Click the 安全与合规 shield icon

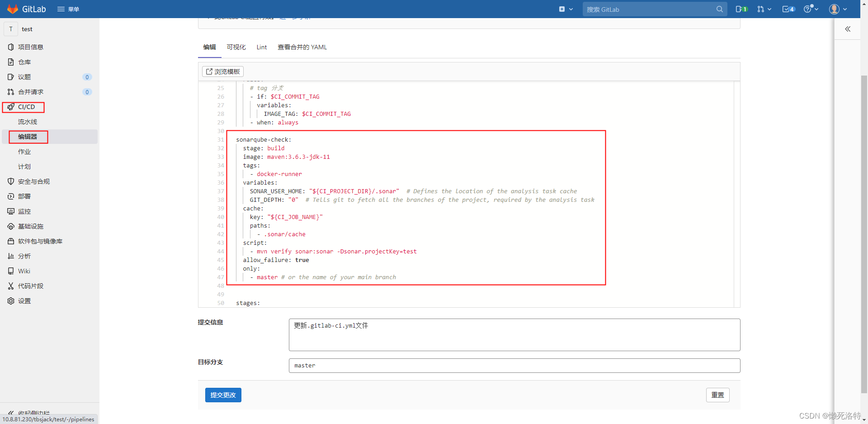coord(11,181)
